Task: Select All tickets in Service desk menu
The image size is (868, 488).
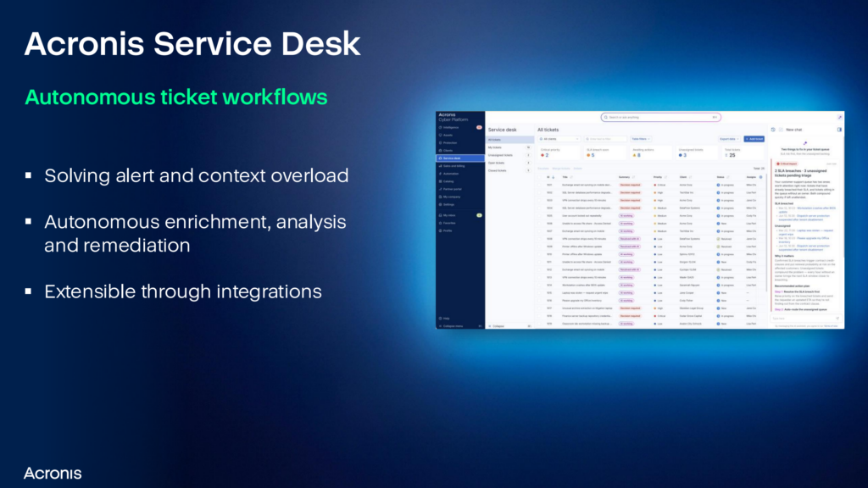Action: (509, 140)
